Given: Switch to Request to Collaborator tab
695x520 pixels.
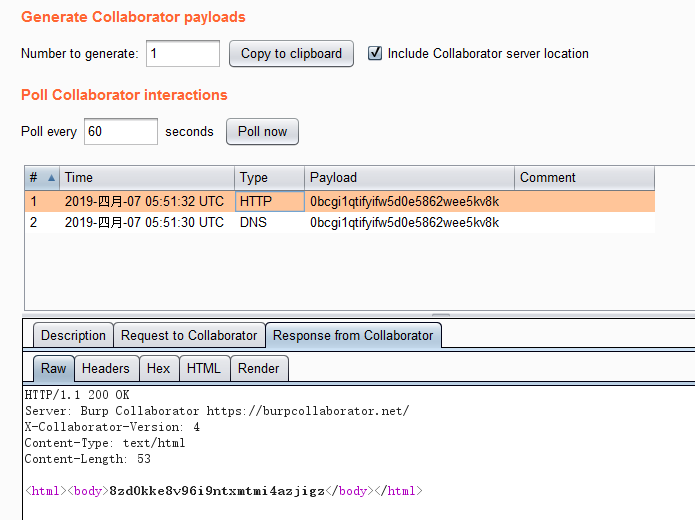Looking at the screenshot, I should tap(189, 336).
